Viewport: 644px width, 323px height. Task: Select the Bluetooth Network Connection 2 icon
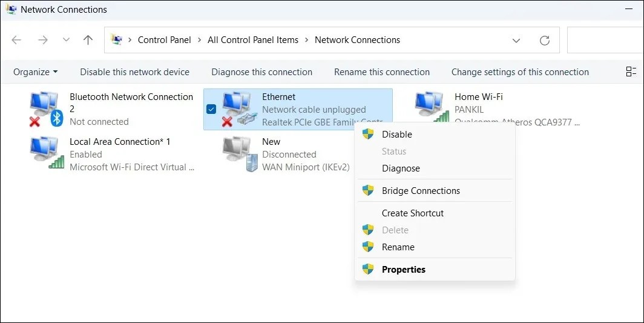pos(45,109)
